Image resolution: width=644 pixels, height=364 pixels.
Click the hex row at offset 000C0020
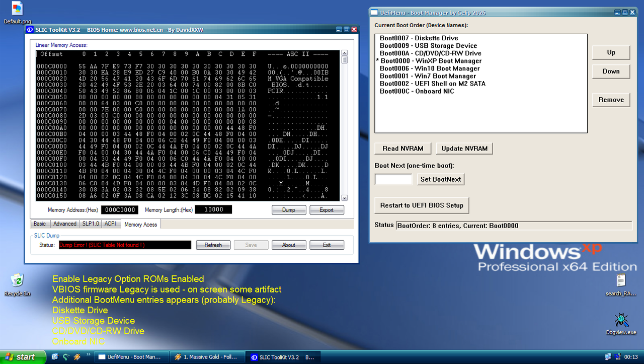point(183,79)
